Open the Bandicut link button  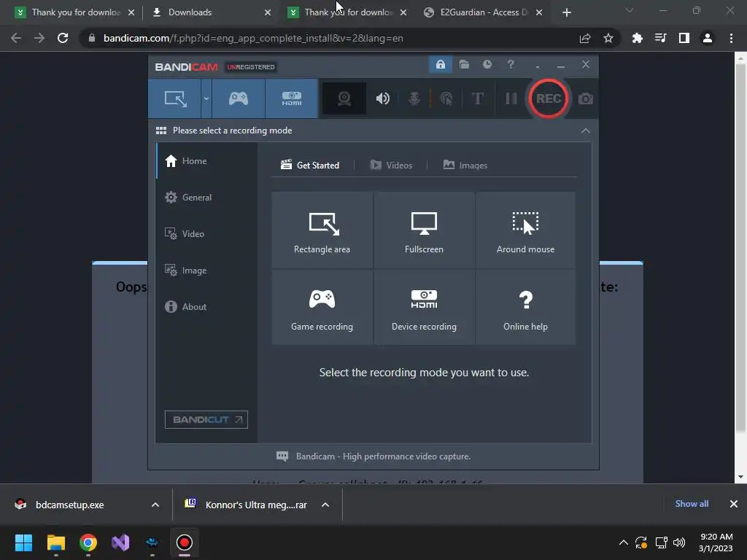[x=206, y=419]
